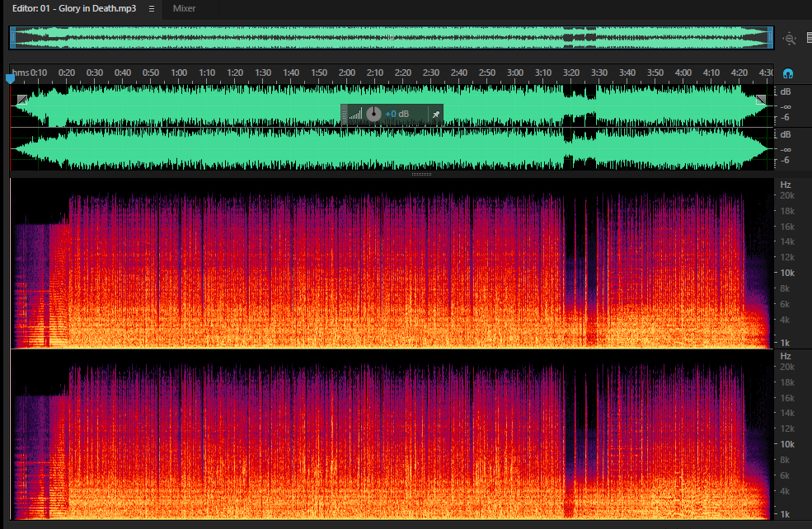Click the Hz label of the lower spectrogram

tap(786, 356)
